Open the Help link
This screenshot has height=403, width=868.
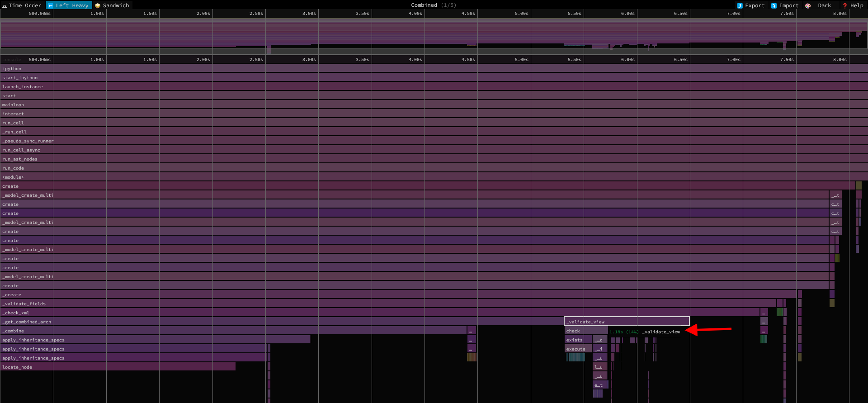coord(853,5)
